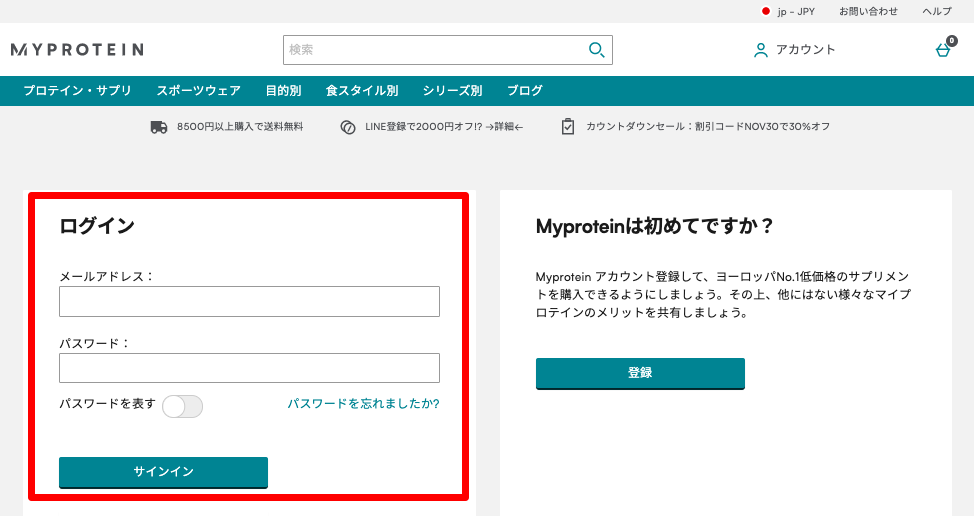Open the 目的別 menu

tap(283, 91)
